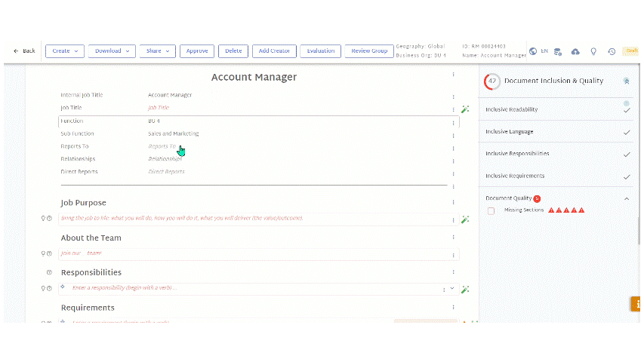This screenshot has height=362, width=644.
Task: Open the options menu for Reports To row
Action: [454, 149]
